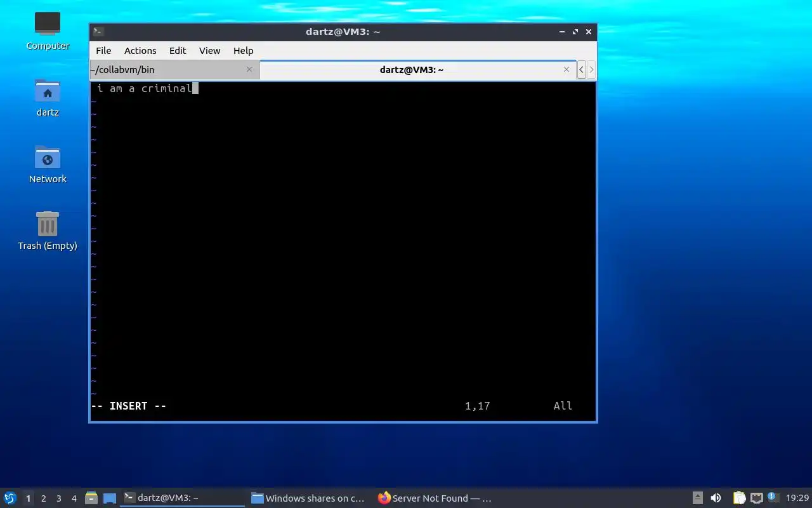Click the '1,17' cursor position indicator
This screenshot has width=812, height=508.
(x=478, y=406)
